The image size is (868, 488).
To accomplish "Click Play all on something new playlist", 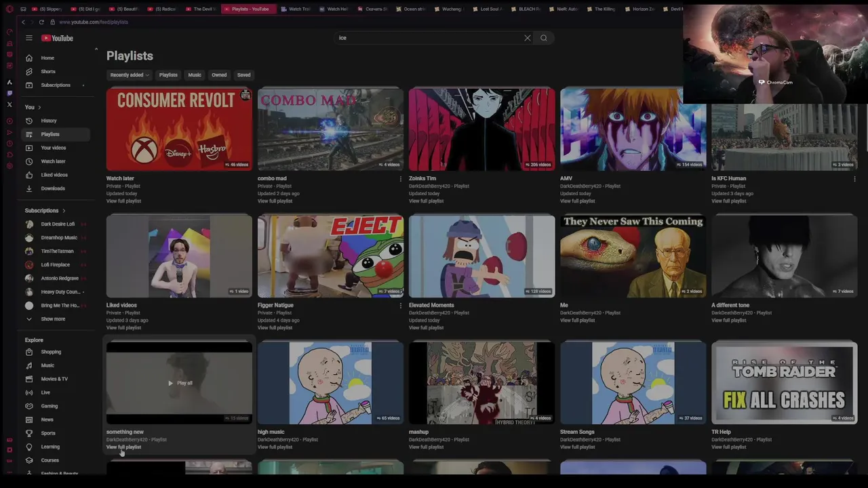I will pyautogui.click(x=180, y=383).
